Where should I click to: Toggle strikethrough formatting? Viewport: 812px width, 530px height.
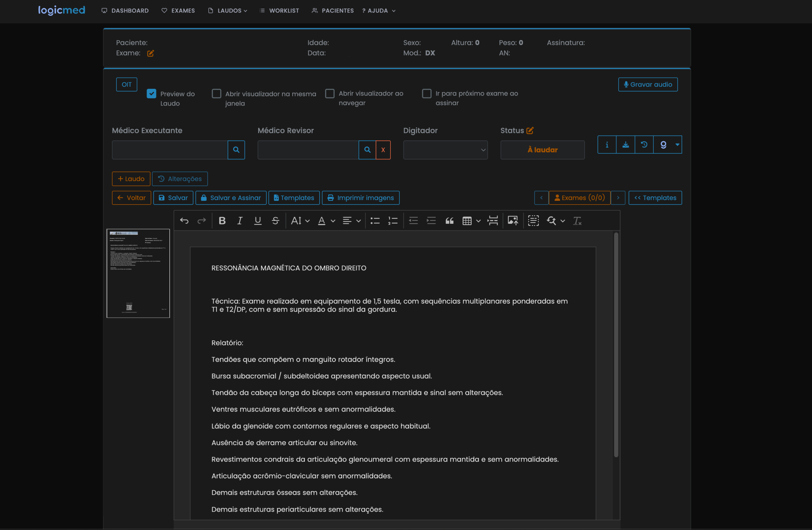[275, 221]
